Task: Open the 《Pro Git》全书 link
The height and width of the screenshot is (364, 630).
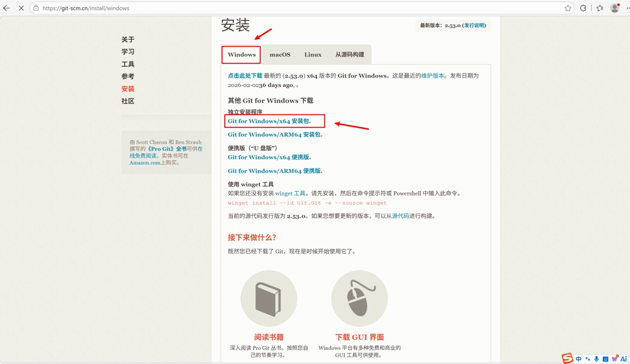Action: 167,149
